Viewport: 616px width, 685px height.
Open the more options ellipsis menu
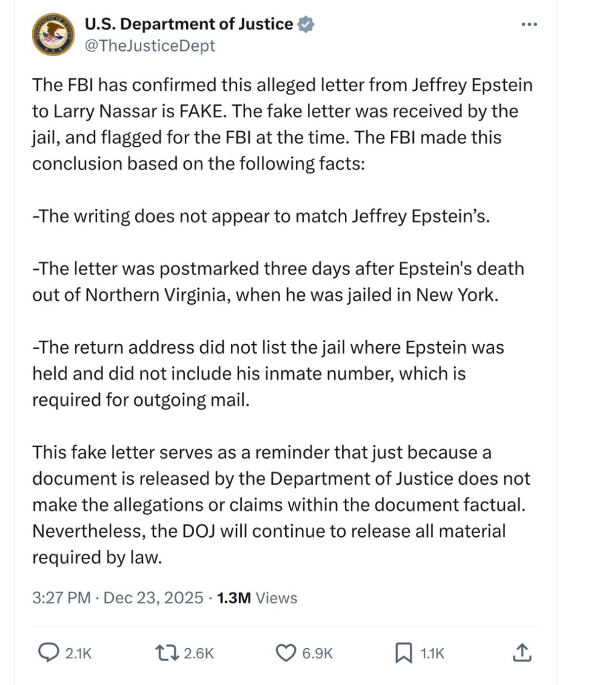point(529,25)
